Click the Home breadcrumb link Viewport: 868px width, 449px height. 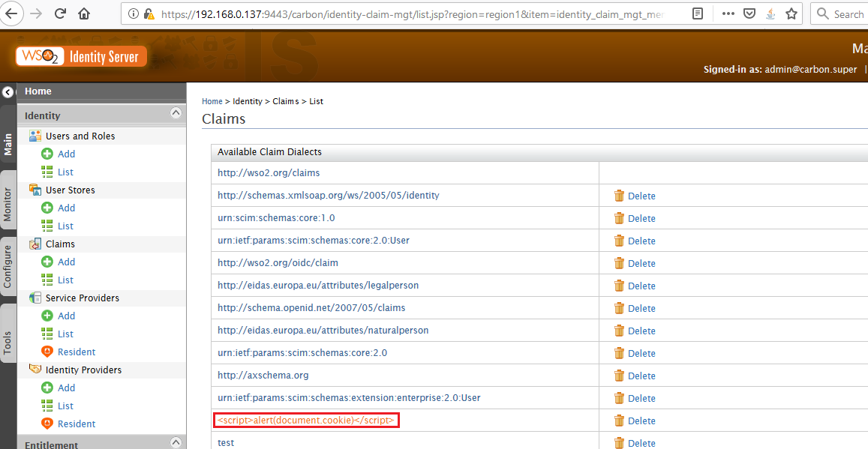coord(212,101)
